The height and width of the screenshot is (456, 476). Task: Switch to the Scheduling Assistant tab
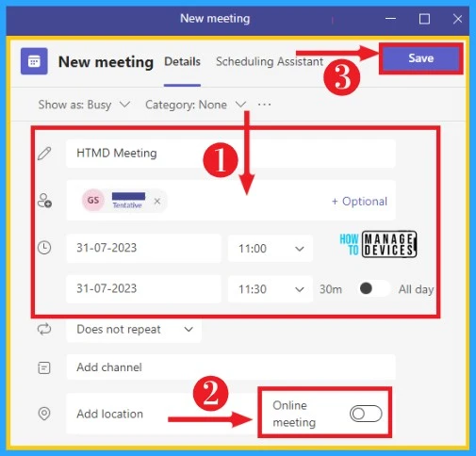(270, 61)
